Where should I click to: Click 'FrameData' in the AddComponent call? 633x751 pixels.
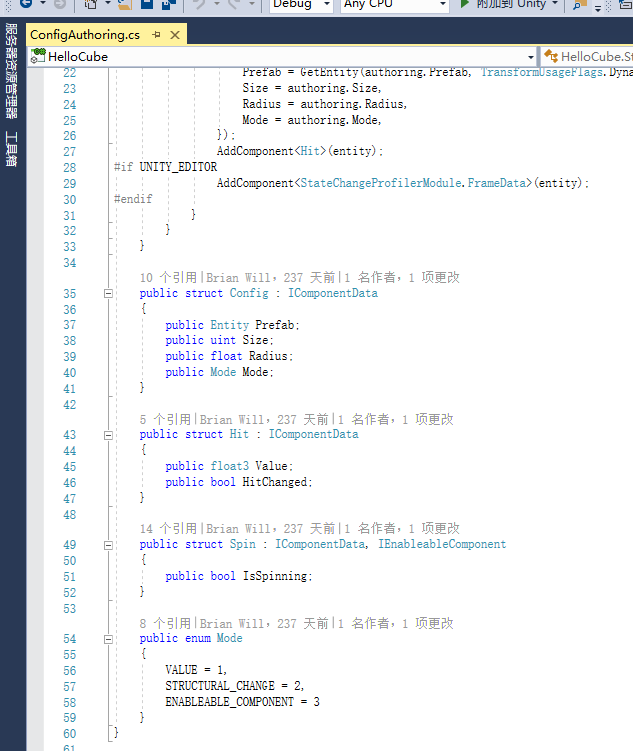pos(497,183)
